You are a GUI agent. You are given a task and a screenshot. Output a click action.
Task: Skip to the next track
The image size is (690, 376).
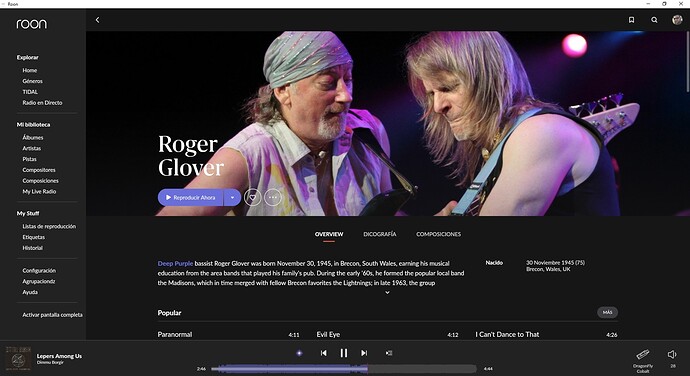(x=364, y=353)
